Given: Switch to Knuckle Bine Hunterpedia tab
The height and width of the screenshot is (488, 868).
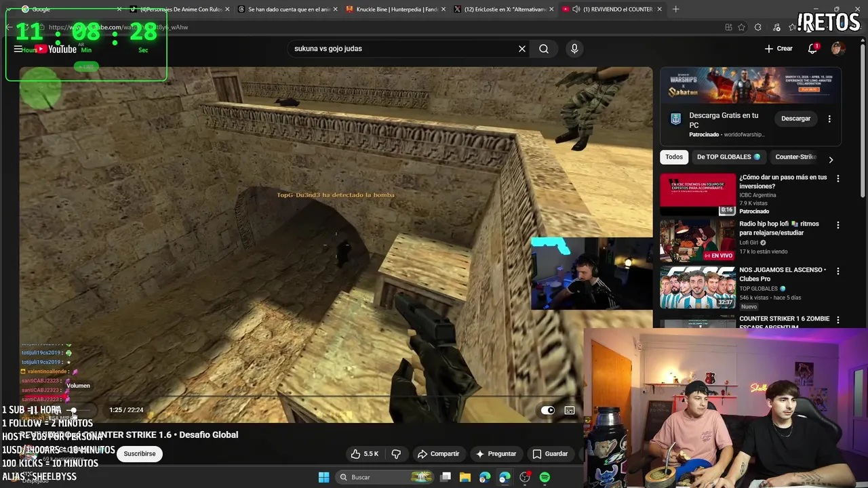Looking at the screenshot, I should pyautogui.click(x=395, y=9).
